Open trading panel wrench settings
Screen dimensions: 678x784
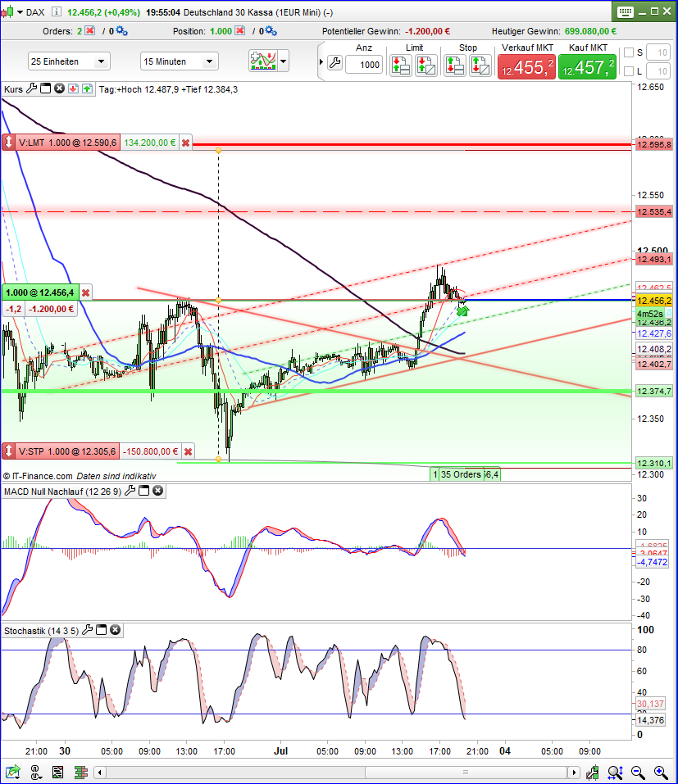(334, 63)
